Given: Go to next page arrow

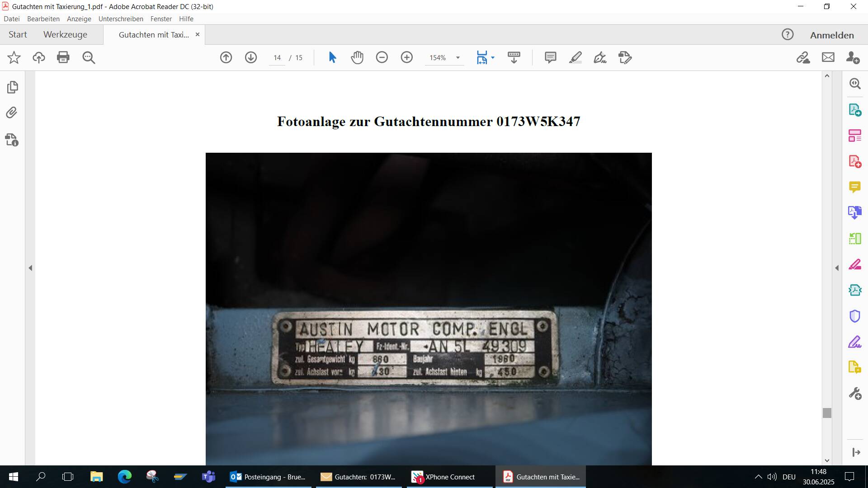Looking at the screenshot, I should pos(251,57).
